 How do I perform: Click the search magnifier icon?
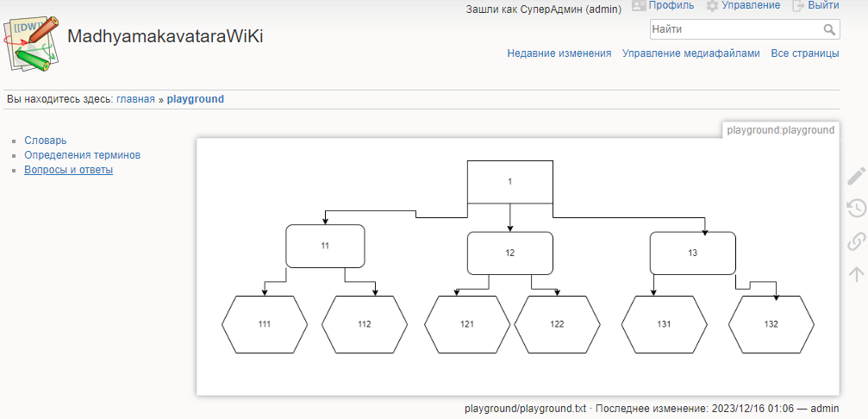[x=829, y=30]
